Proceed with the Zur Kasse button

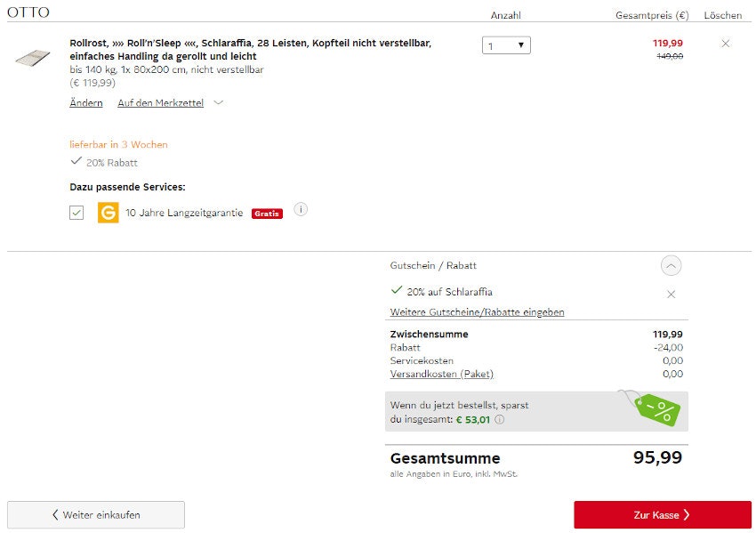pos(662,514)
